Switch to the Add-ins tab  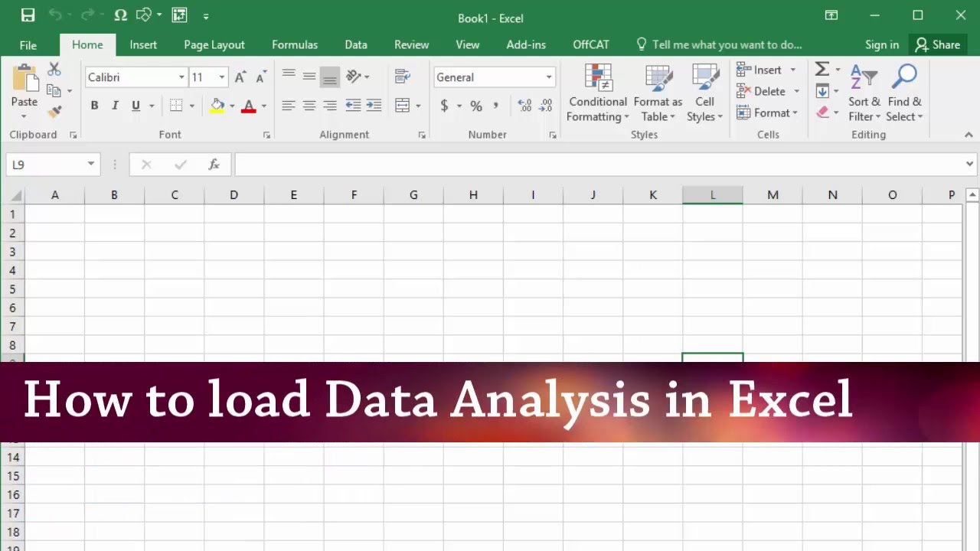[x=526, y=44]
